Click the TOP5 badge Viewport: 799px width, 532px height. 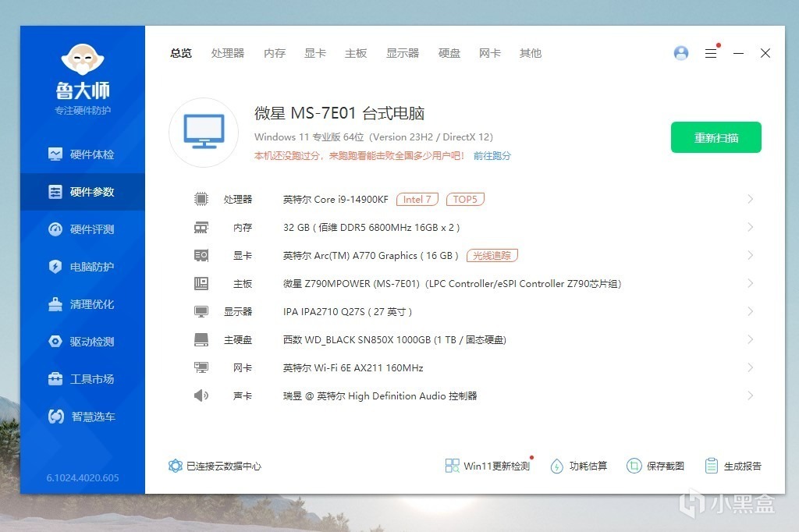pyautogui.click(x=465, y=199)
